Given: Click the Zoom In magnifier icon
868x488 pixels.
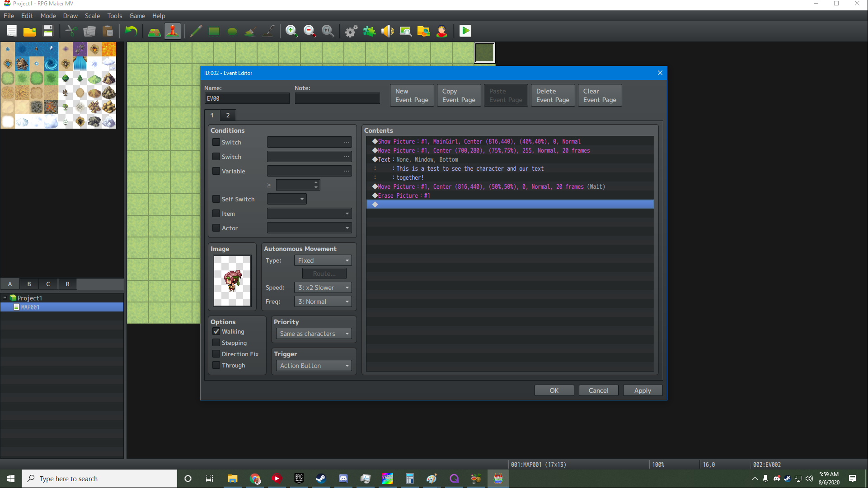Looking at the screenshot, I should (291, 31).
